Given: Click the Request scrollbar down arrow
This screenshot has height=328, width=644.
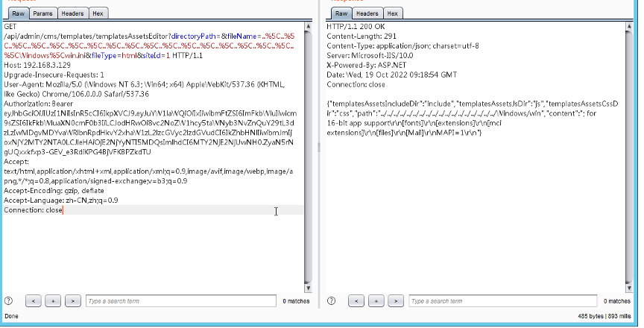Looking at the screenshot, I should tap(308, 288).
